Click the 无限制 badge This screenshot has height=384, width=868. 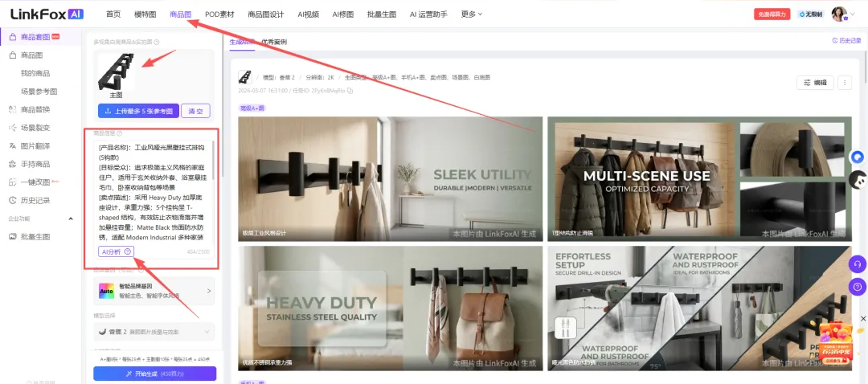810,14
